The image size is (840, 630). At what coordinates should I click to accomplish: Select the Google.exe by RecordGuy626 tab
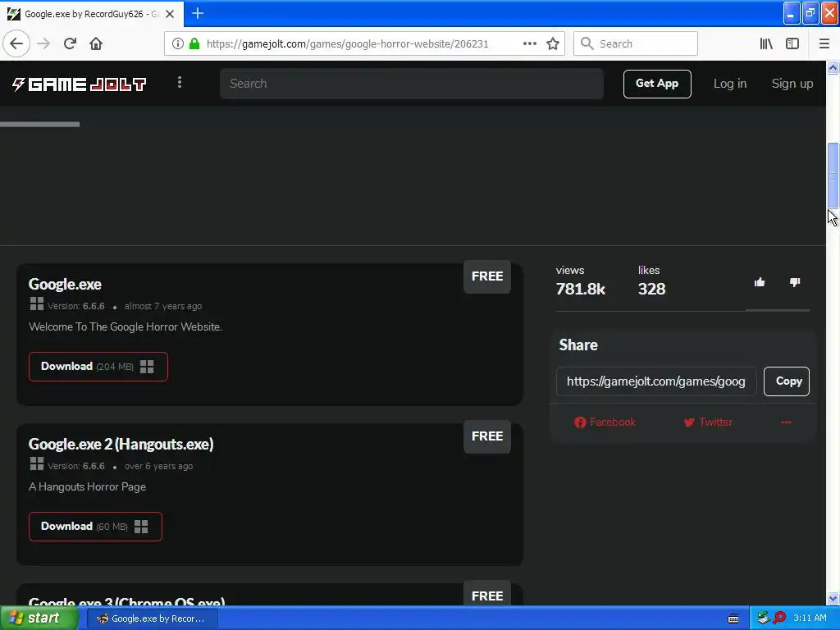click(92, 14)
